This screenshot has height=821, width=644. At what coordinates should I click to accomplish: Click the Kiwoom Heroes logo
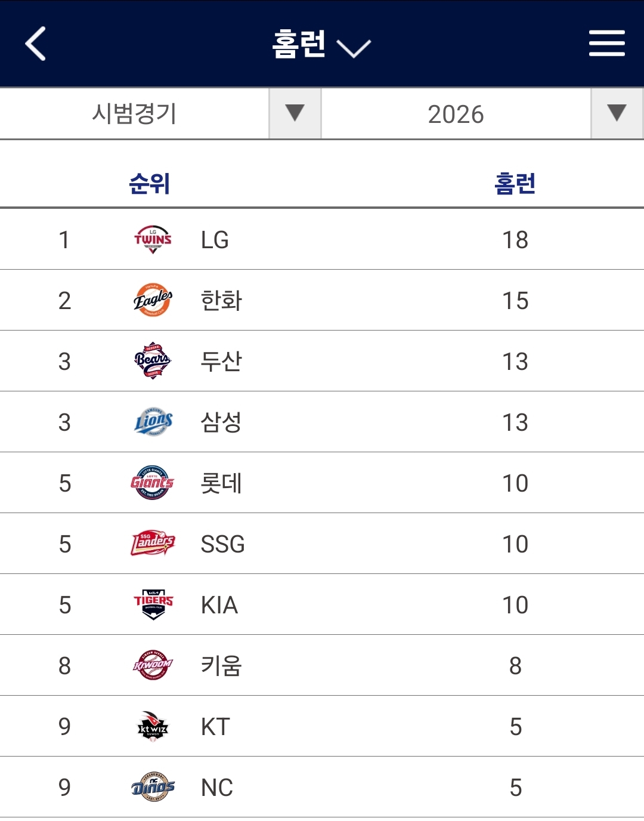pyautogui.click(x=153, y=666)
